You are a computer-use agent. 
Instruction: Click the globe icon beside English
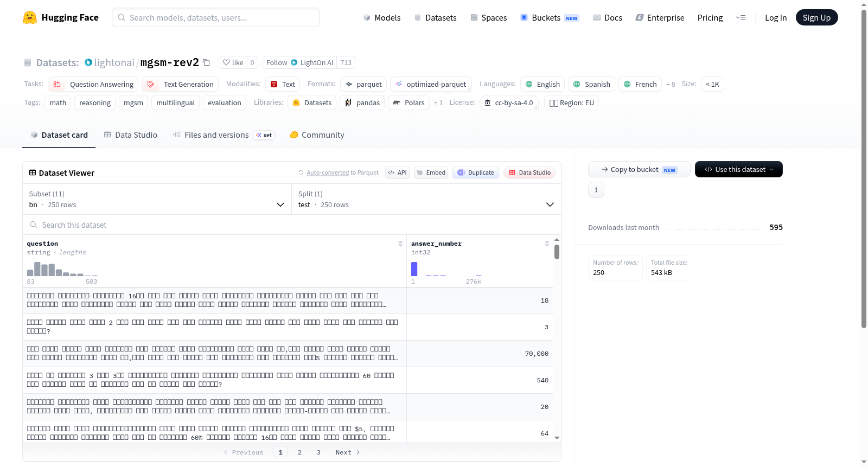click(529, 84)
